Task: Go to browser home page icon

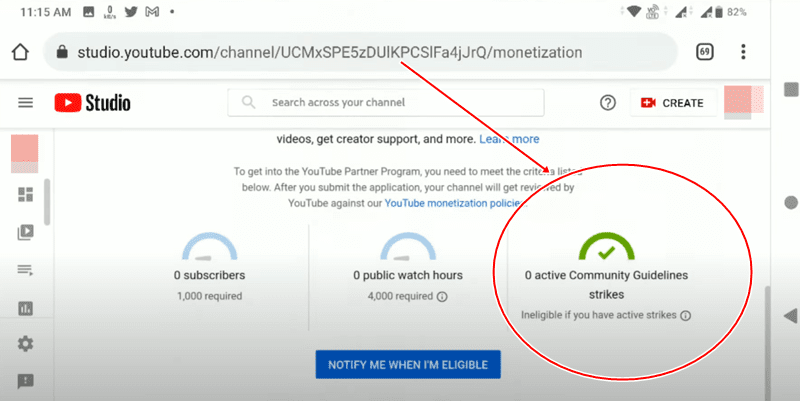Action: (x=19, y=51)
